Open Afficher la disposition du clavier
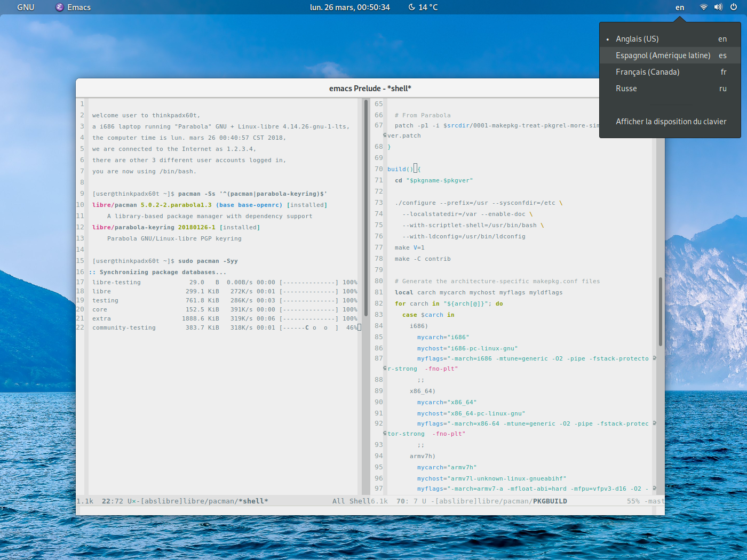Image resolution: width=747 pixels, height=560 pixels. click(671, 122)
